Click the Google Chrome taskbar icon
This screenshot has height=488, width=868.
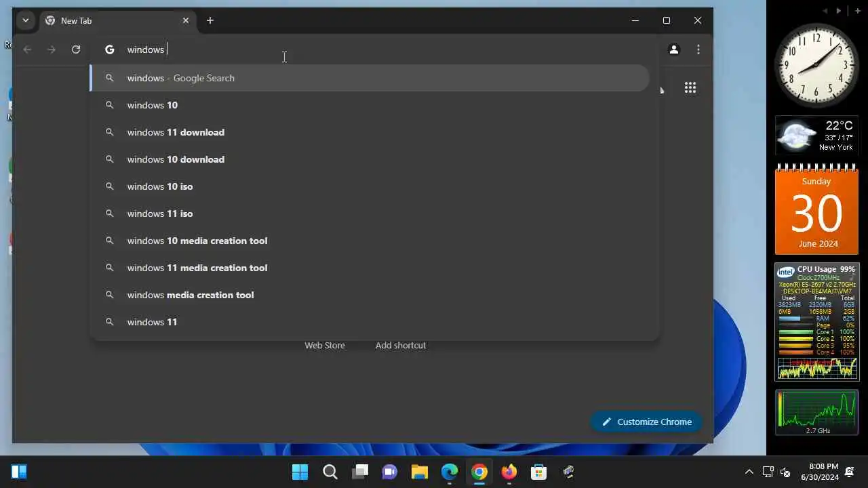pos(479,472)
